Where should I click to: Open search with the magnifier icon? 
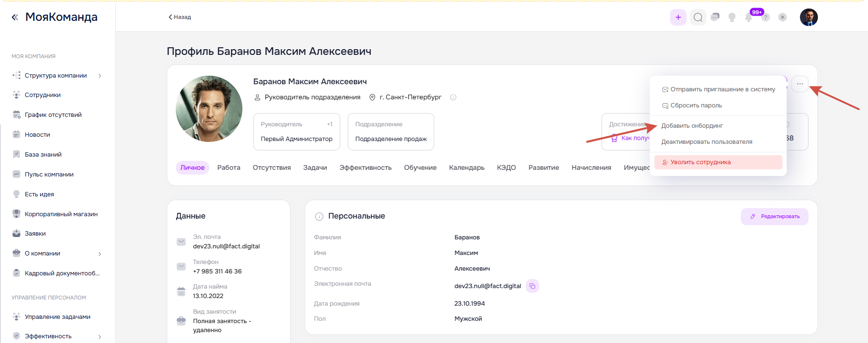coord(698,18)
